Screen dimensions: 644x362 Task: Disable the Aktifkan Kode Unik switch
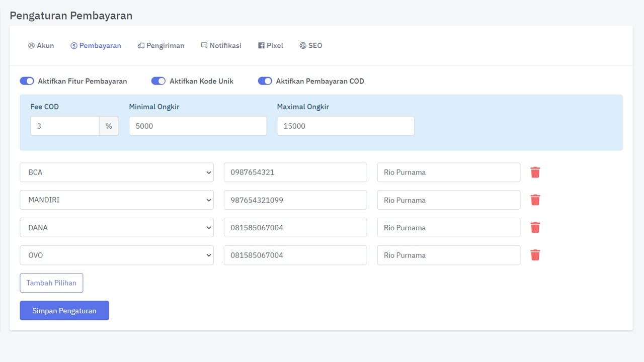[158, 81]
